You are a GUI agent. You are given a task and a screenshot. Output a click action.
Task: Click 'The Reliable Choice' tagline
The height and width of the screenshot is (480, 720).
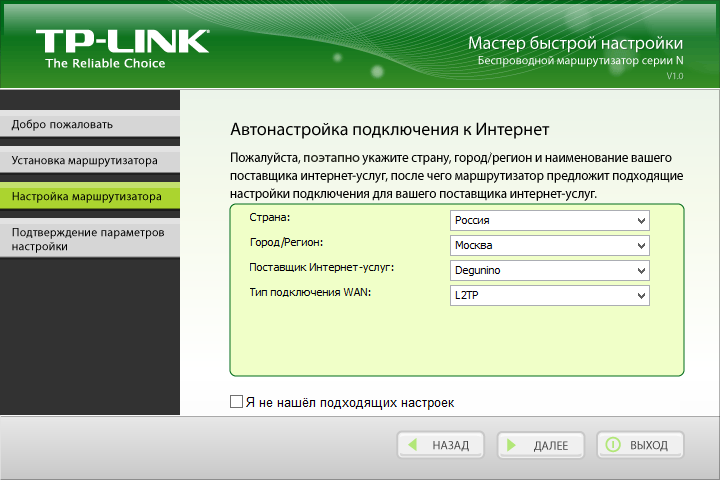click(x=105, y=63)
